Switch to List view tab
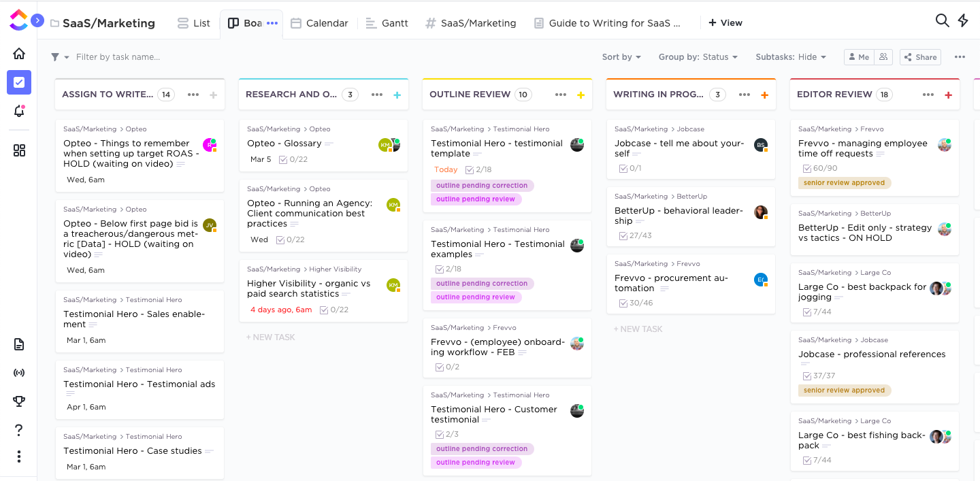The image size is (980, 481). point(193,23)
